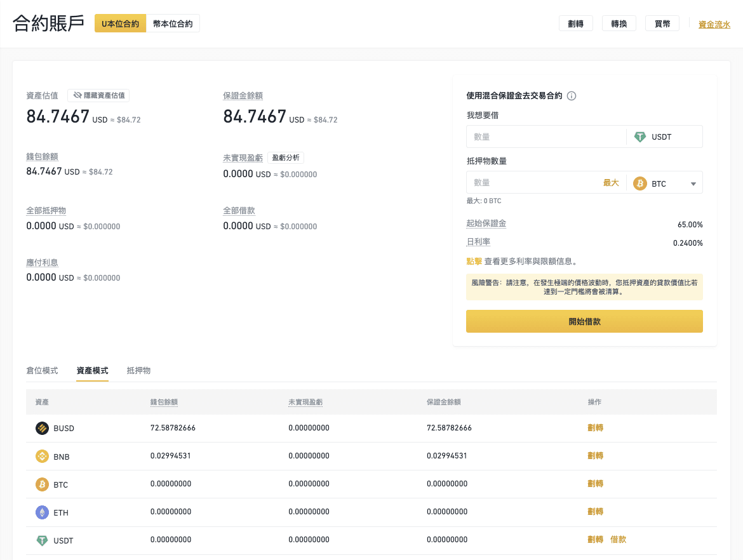This screenshot has height=560, width=743.
Task: Toggle 隱藏資產估值 to hide asset valuation
Action: click(98, 95)
